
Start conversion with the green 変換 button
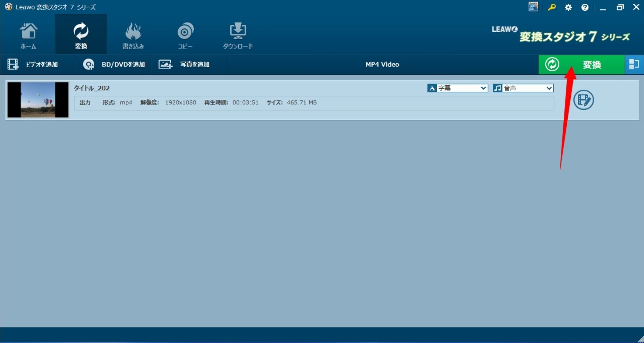tap(581, 64)
